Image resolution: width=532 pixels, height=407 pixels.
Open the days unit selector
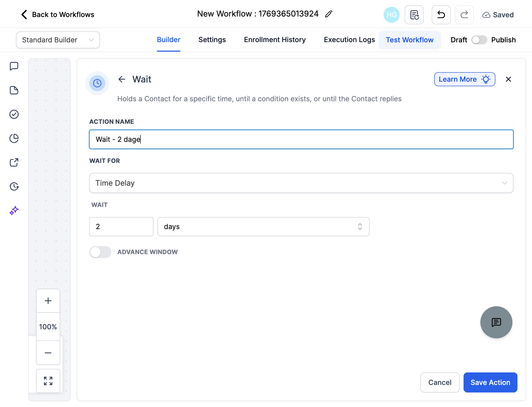click(263, 227)
